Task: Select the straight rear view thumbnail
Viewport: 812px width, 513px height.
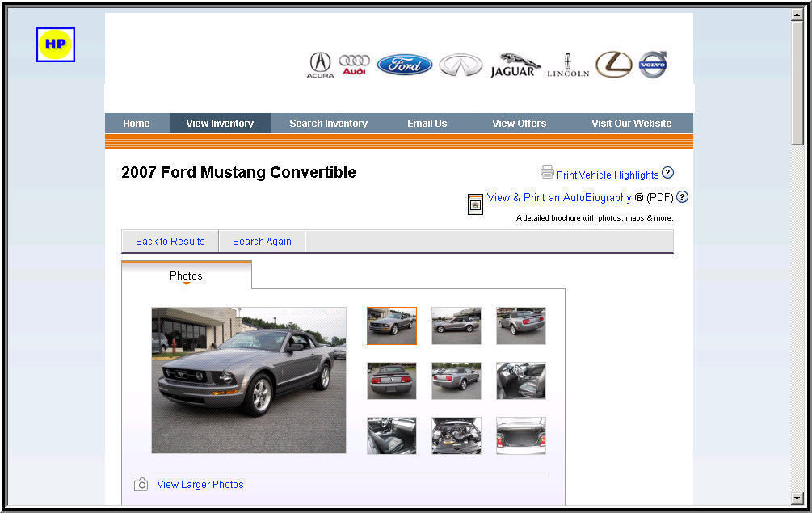Action: coord(392,381)
